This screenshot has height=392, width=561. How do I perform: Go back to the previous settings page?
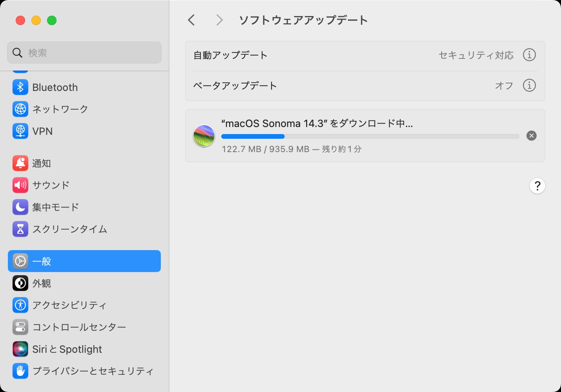[191, 20]
